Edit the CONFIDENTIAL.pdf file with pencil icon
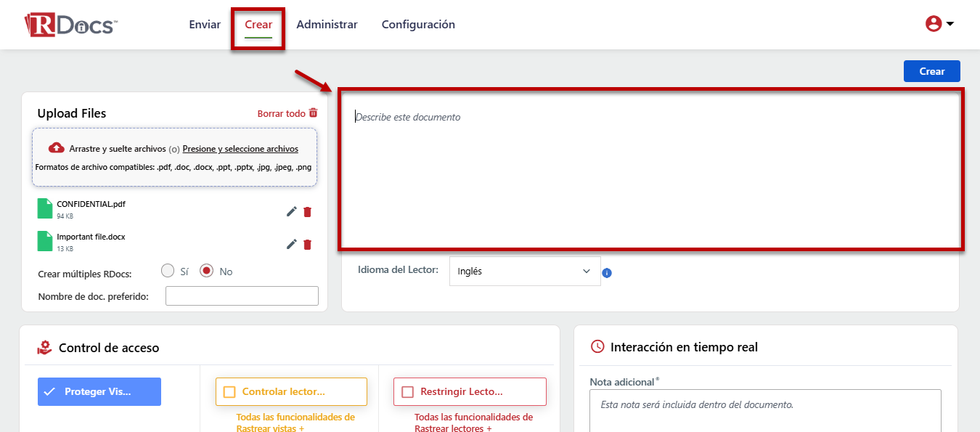This screenshot has height=432, width=980. tap(292, 211)
